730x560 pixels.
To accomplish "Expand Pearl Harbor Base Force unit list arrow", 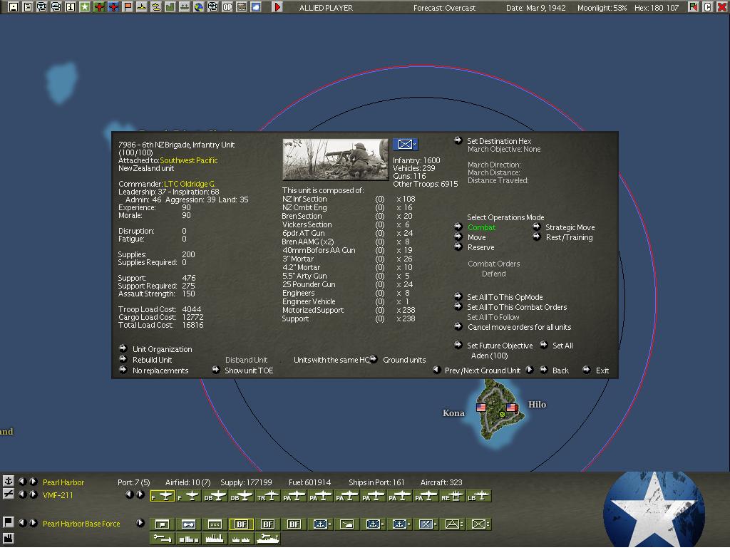I will [x=140, y=524].
